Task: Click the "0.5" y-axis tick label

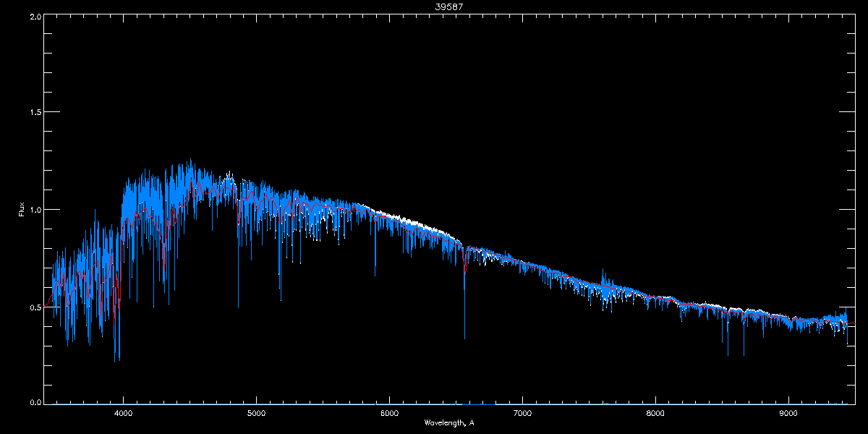Action: tap(35, 307)
